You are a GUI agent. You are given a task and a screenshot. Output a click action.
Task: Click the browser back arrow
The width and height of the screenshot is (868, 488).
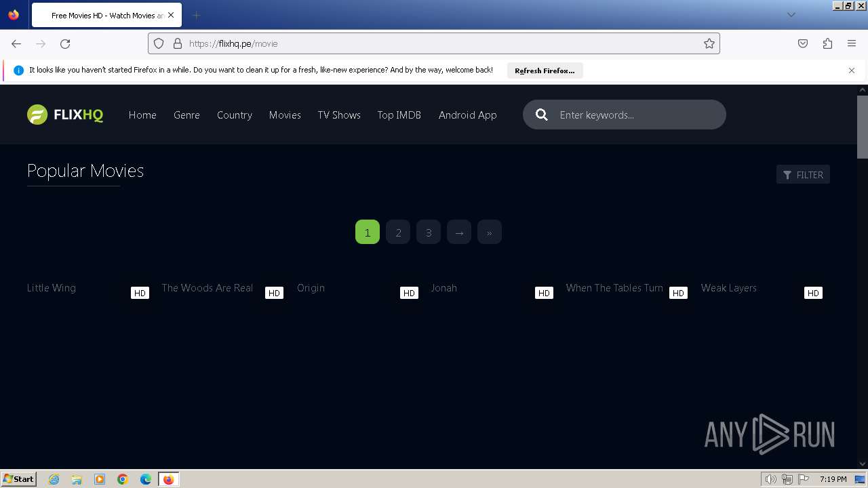[x=16, y=43]
